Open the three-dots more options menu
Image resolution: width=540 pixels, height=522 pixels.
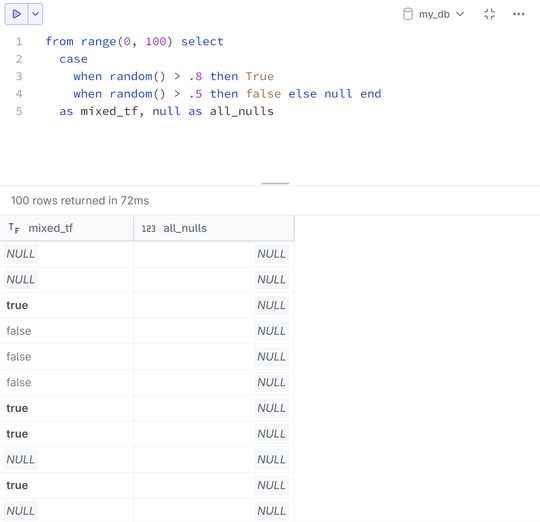pyautogui.click(x=519, y=14)
